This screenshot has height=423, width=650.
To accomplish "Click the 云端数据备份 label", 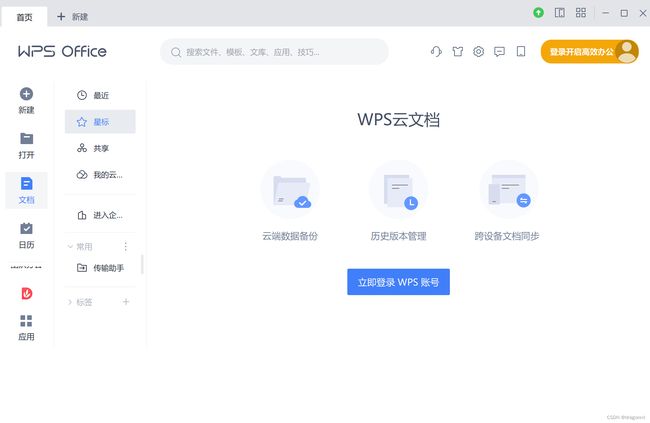I will point(290,236).
